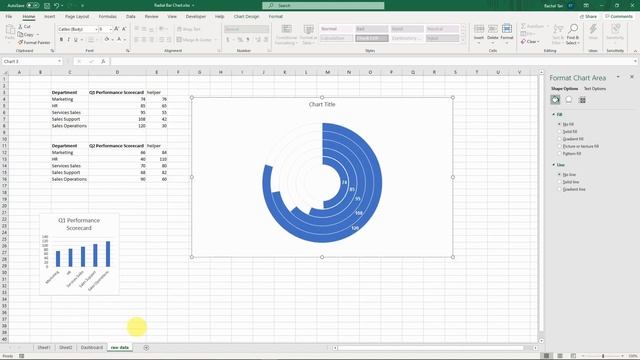640x360 pixels.
Task: Click the Merge & Center button
Action: 194,40
